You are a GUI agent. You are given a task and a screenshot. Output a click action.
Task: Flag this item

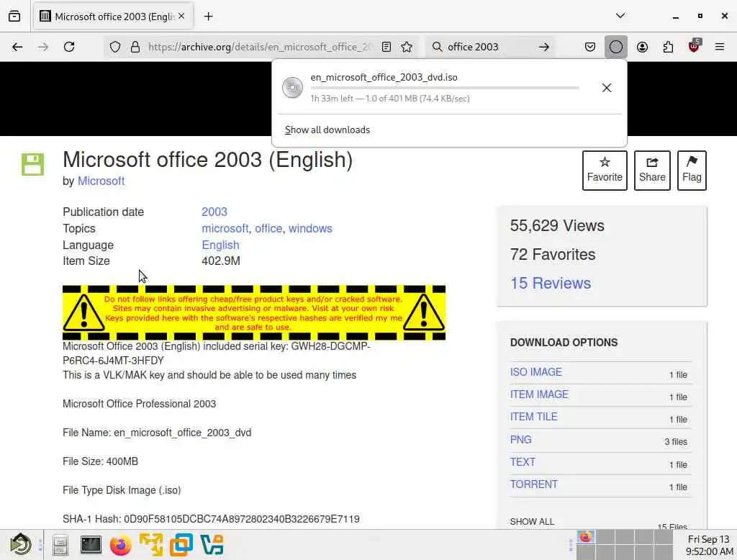pos(692,170)
